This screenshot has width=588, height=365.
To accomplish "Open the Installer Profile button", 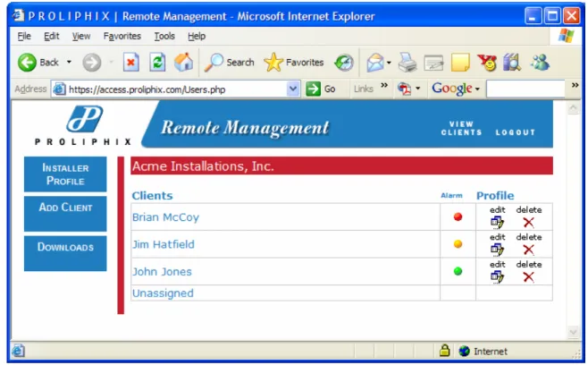I will point(65,174).
